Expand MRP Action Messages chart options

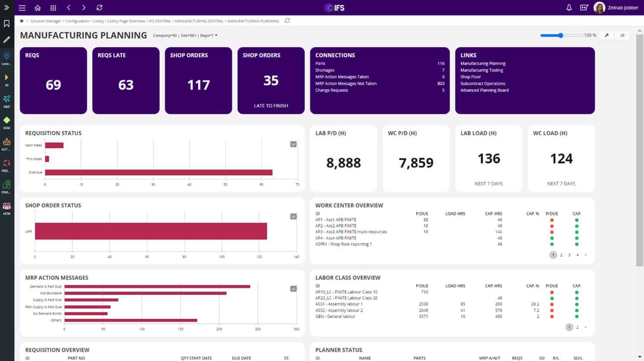(293, 289)
